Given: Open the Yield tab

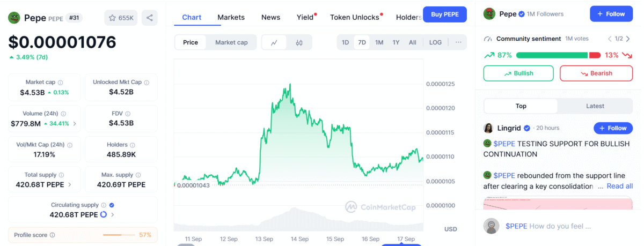Looking at the screenshot, I should tap(305, 17).
